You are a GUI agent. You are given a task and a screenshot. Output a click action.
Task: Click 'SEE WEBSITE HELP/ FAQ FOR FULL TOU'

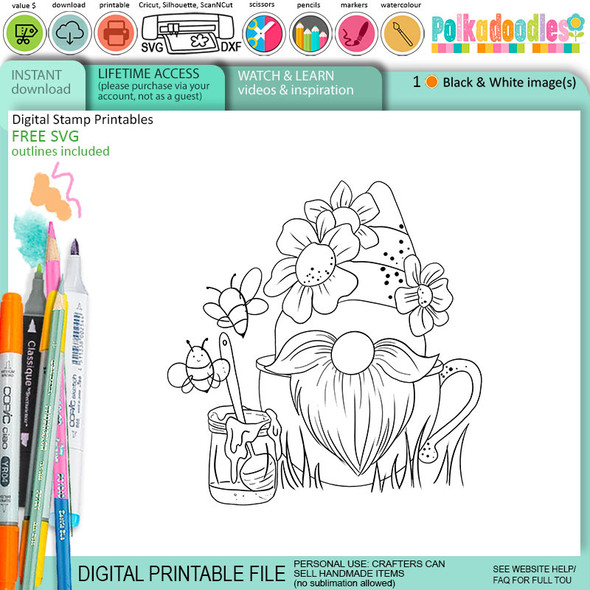point(534,574)
